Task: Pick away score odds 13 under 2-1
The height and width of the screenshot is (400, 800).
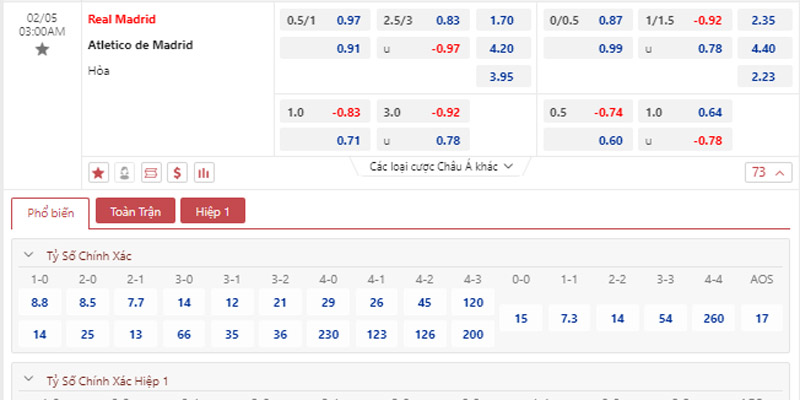Action: tap(136, 334)
